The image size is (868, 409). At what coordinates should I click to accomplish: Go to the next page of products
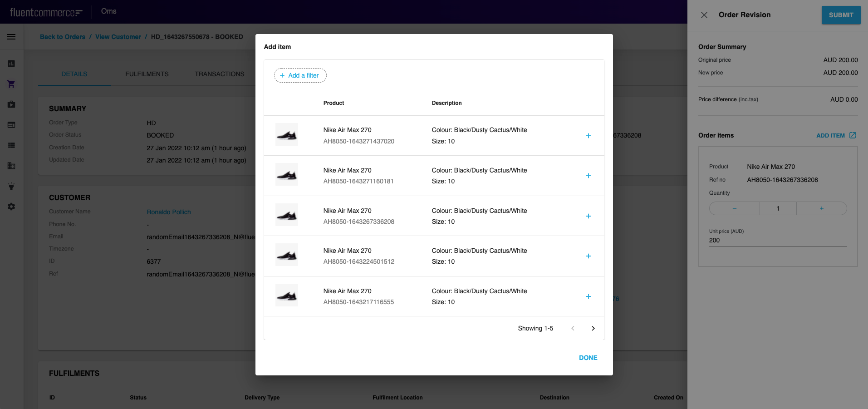[x=593, y=328]
